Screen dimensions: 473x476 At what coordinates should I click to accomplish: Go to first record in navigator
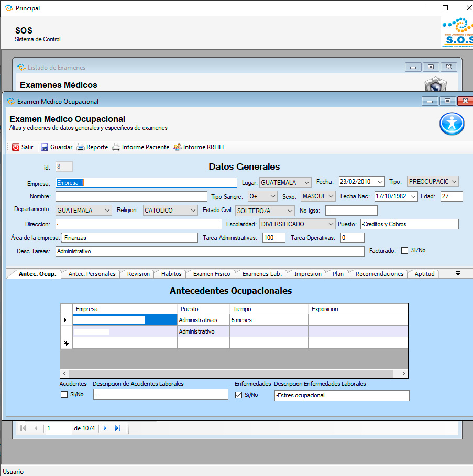click(x=23, y=428)
